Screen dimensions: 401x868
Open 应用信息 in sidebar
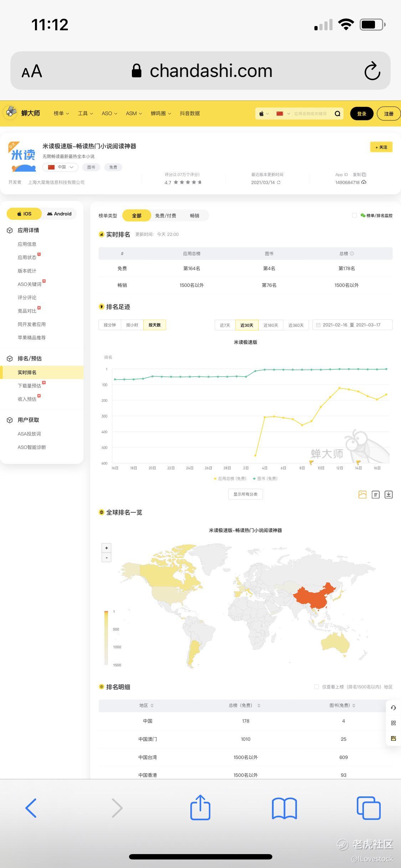pyautogui.click(x=27, y=244)
